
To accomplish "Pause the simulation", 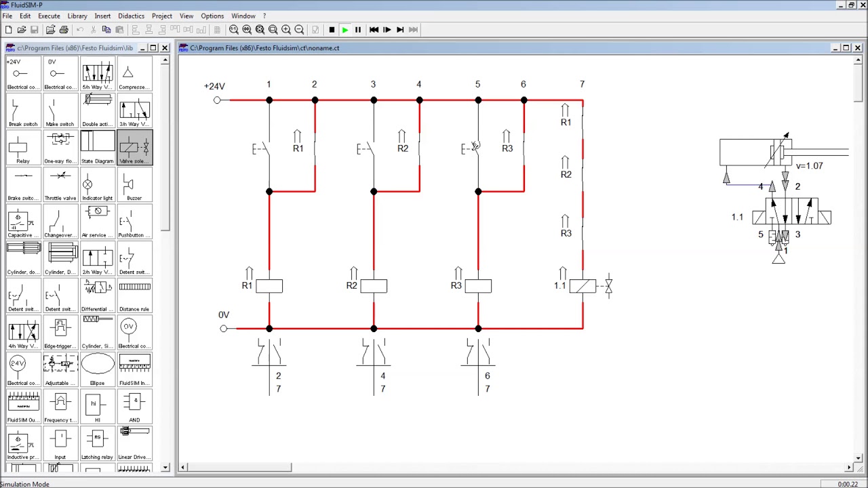I will coord(358,30).
